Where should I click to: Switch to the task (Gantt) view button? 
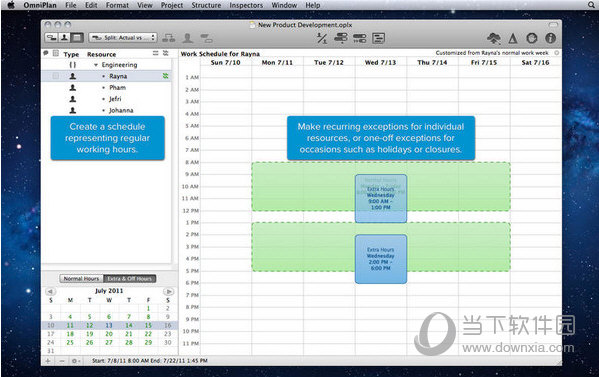click(x=51, y=37)
